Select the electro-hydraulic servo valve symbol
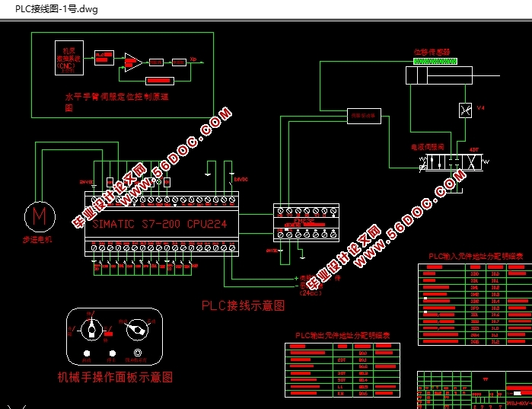 [x=454, y=162]
